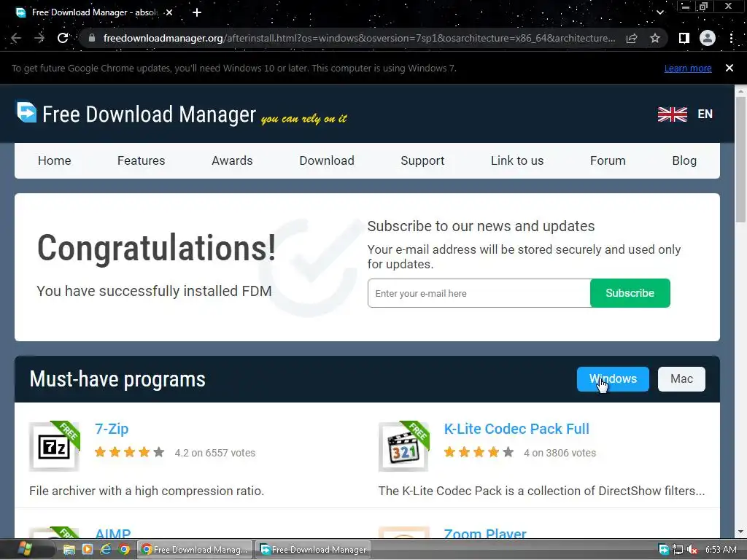Click the K-Lite Codec Pack star rating
Image resolution: width=747 pixels, height=560 pixels.
(x=479, y=452)
